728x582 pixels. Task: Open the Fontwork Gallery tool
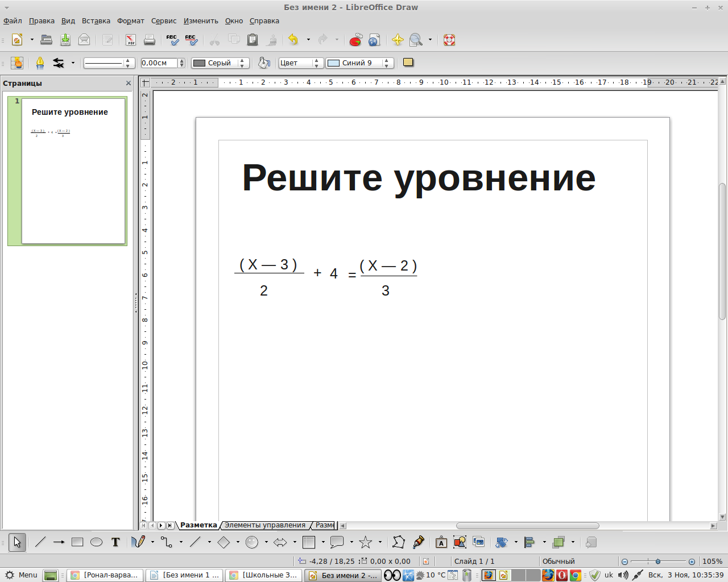441,542
